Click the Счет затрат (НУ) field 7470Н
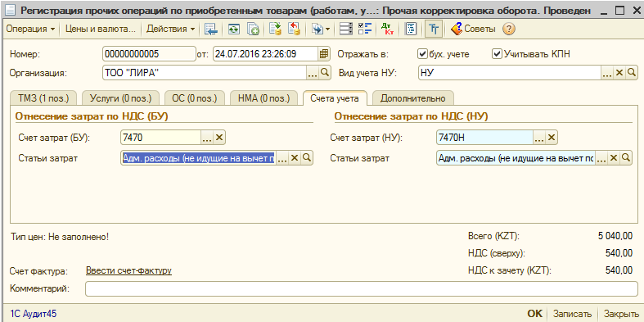This screenshot has width=644, height=322. click(485, 138)
